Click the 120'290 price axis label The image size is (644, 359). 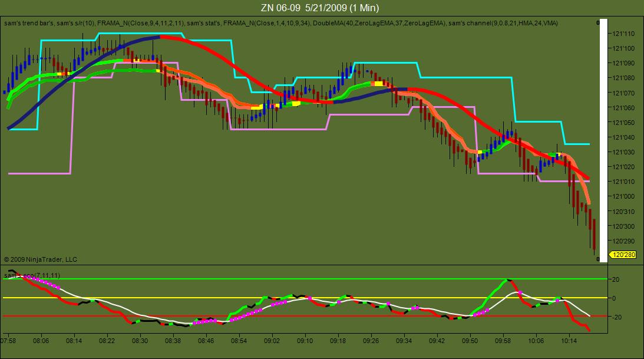[623, 242]
